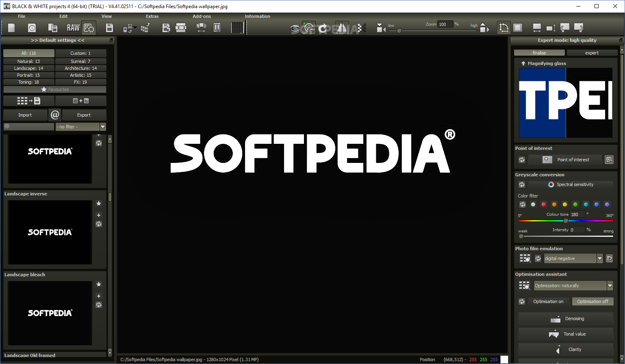
Task: Reset Landscape bleach preset with refresh icon
Action: pyautogui.click(x=99, y=305)
